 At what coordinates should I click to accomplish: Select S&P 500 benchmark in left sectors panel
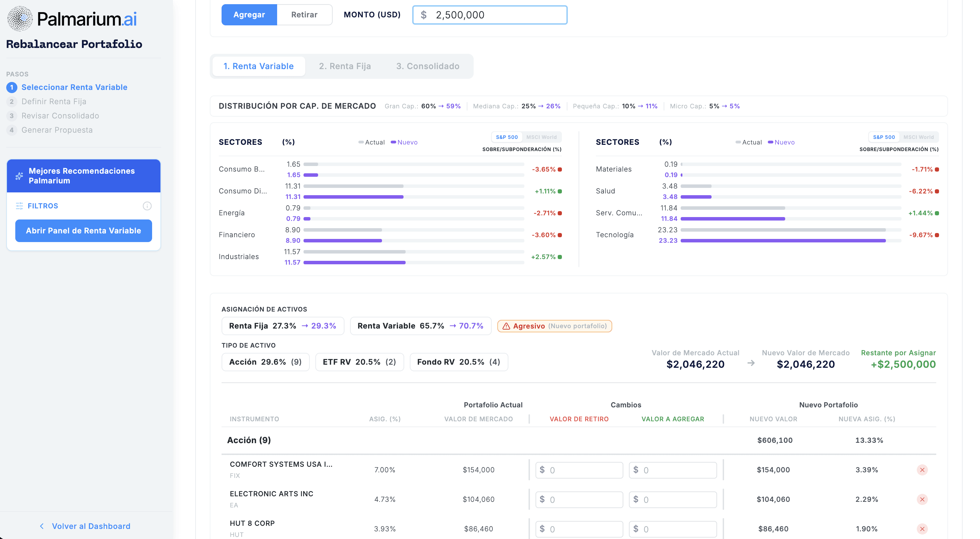click(x=507, y=137)
